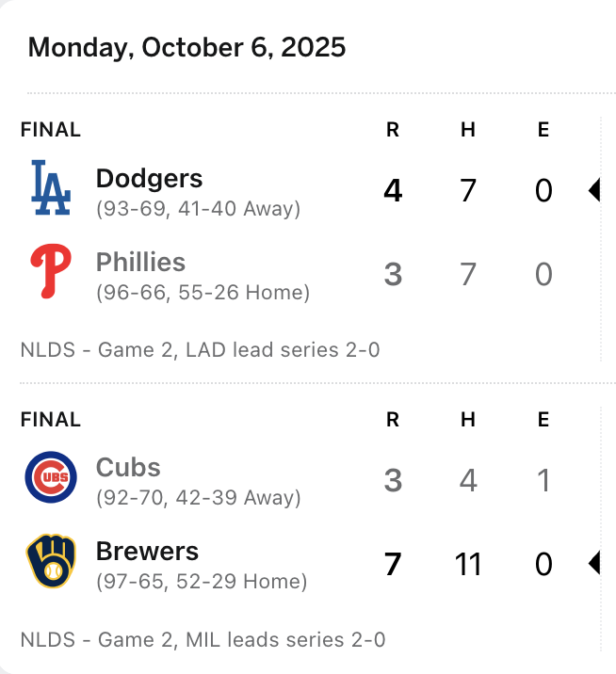
Task: Open the Dodgers team name link
Action: 149,179
